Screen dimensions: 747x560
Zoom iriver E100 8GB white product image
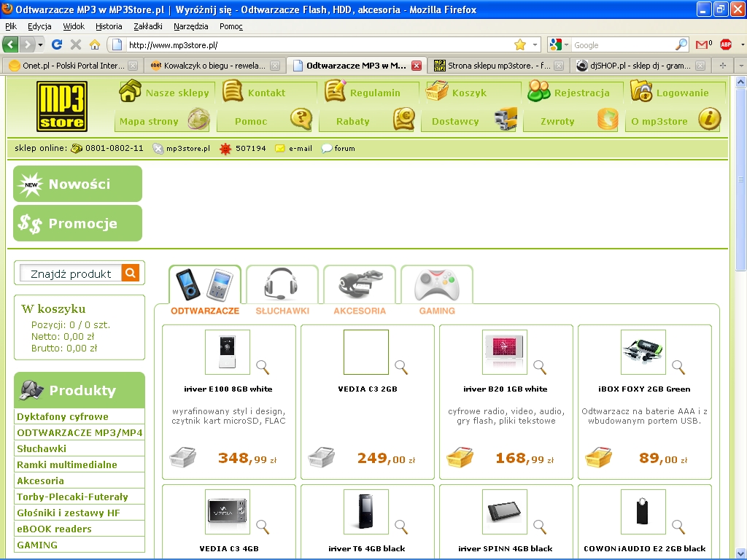click(x=263, y=367)
